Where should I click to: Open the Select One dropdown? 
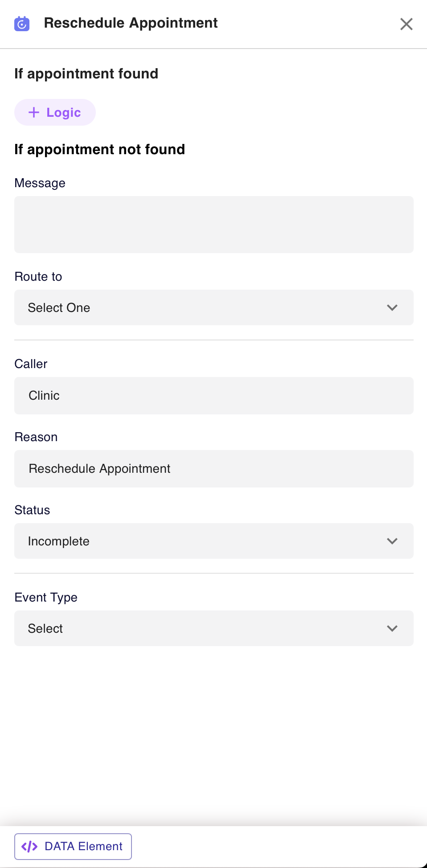click(214, 307)
